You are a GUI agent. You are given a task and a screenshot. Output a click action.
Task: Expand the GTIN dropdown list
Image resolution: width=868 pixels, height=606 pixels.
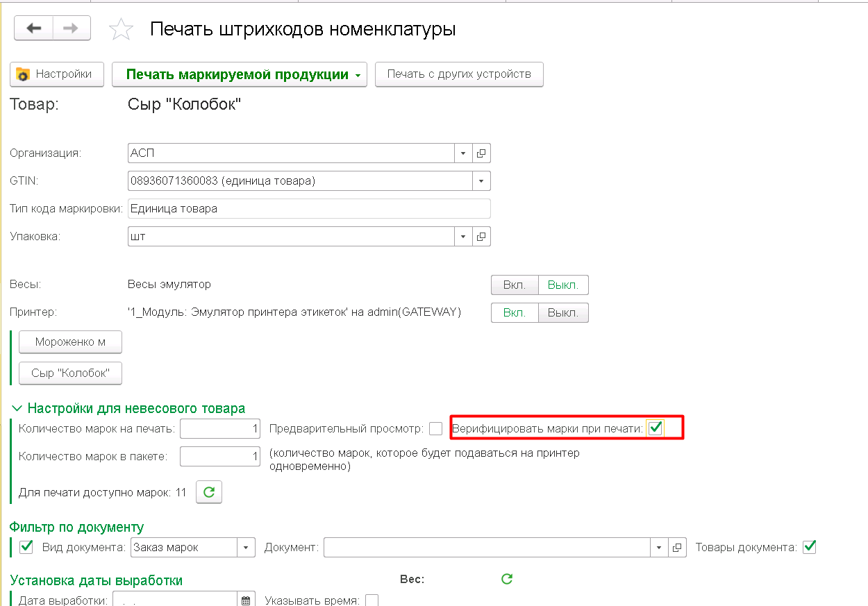click(x=481, y=181)
